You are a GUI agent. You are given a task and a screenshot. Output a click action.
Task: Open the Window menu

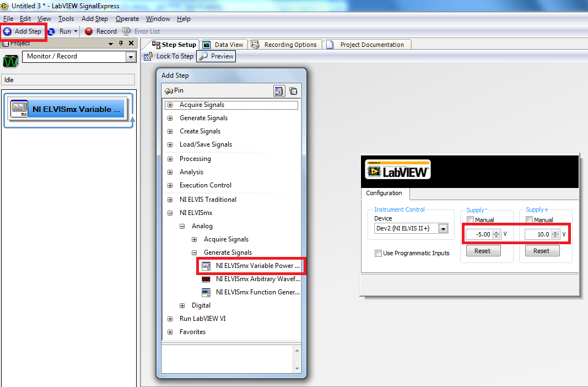coord(158,19)
